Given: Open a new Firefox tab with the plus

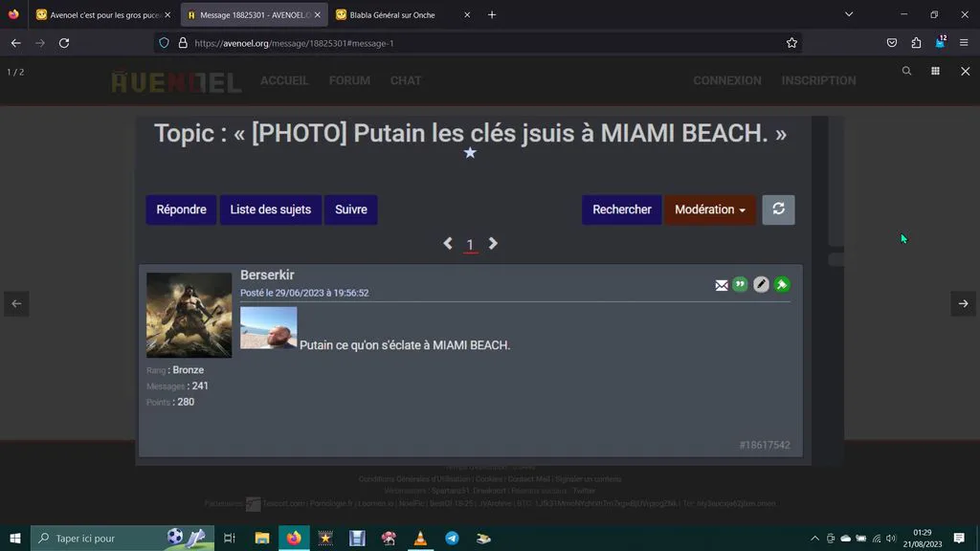Looking at the screenshot, I should [492, 14].
